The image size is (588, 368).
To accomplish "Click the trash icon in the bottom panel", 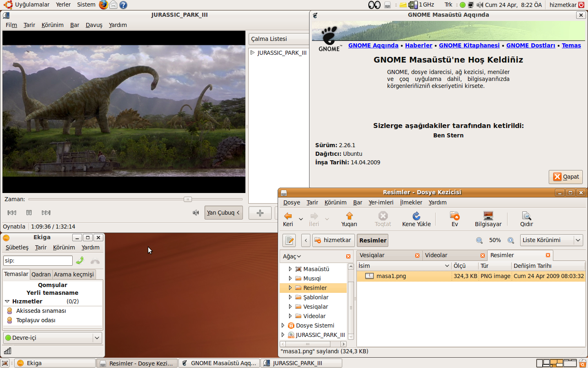I will (x=583, y=363).
